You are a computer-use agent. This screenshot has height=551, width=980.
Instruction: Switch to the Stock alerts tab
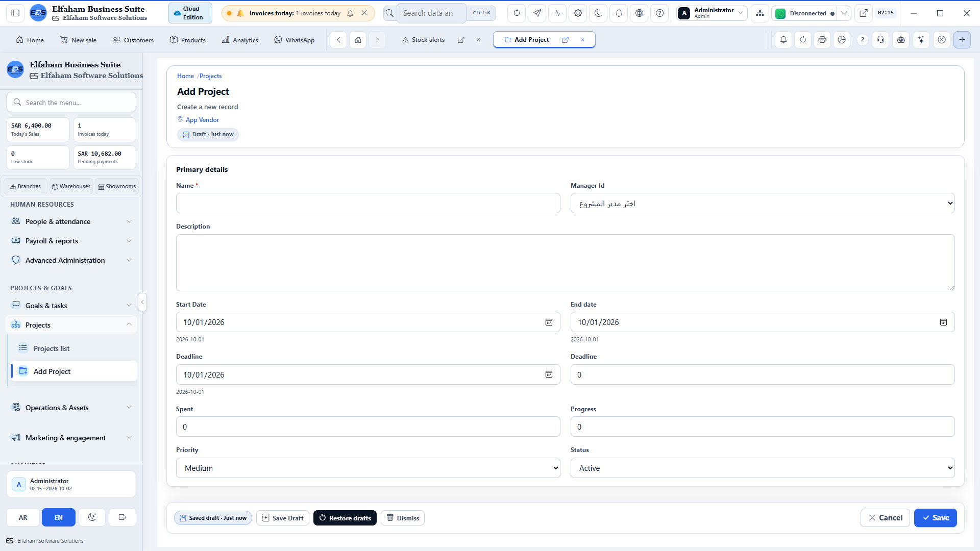[423, 40]
